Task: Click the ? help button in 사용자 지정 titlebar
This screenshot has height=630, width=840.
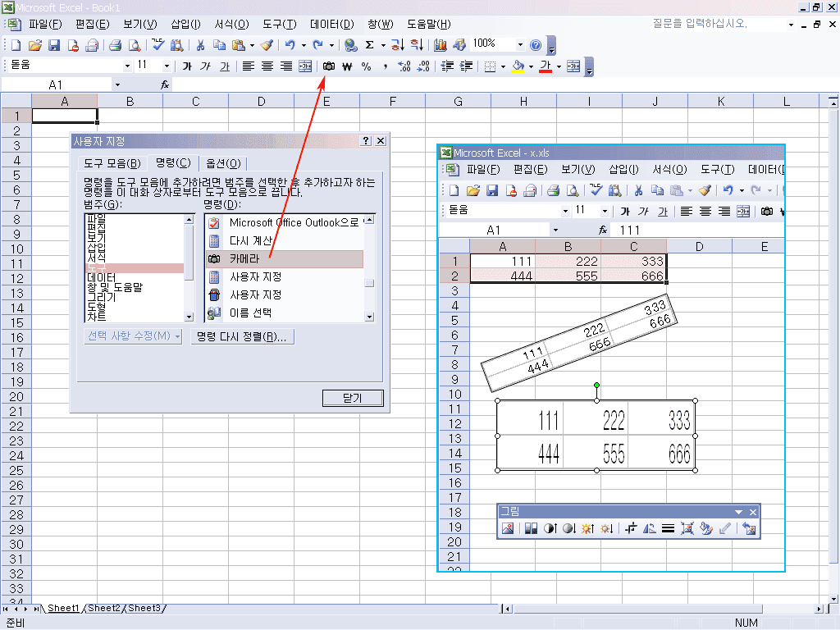Action: 366,140
